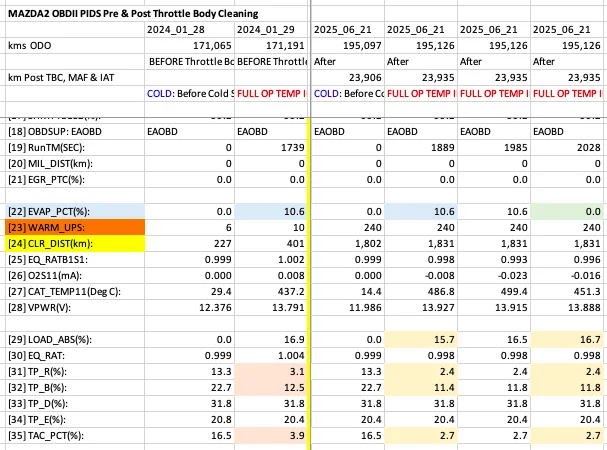Click the '[25] EQ_RATB1S1:' row label
Viewport: 607px width, 450px height.
pos(48,259)
